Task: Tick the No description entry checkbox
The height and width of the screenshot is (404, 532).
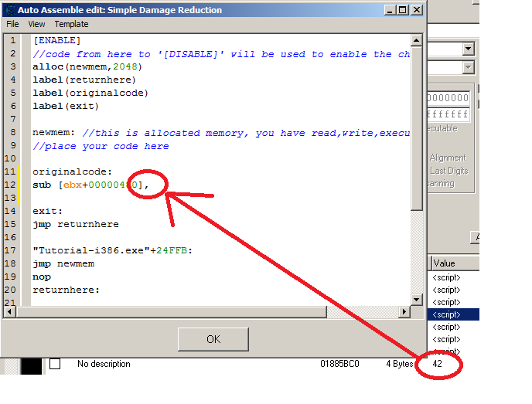Action: point(55,364)
